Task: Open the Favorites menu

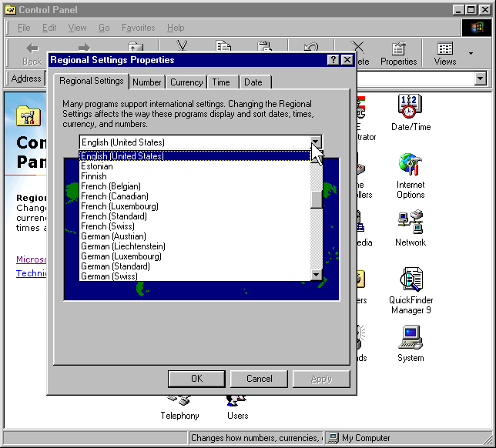Action: (x=138, y=28)
